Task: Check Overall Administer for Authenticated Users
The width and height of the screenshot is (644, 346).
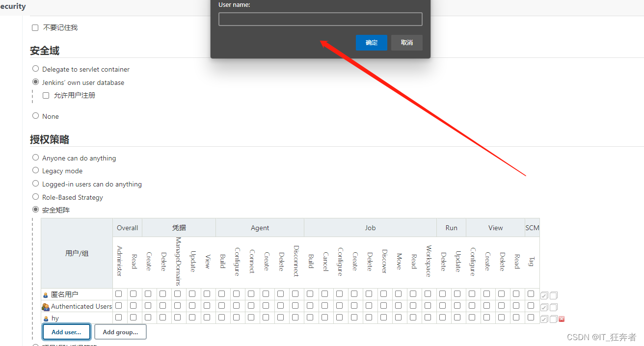Action: click(x=119, y=306)
